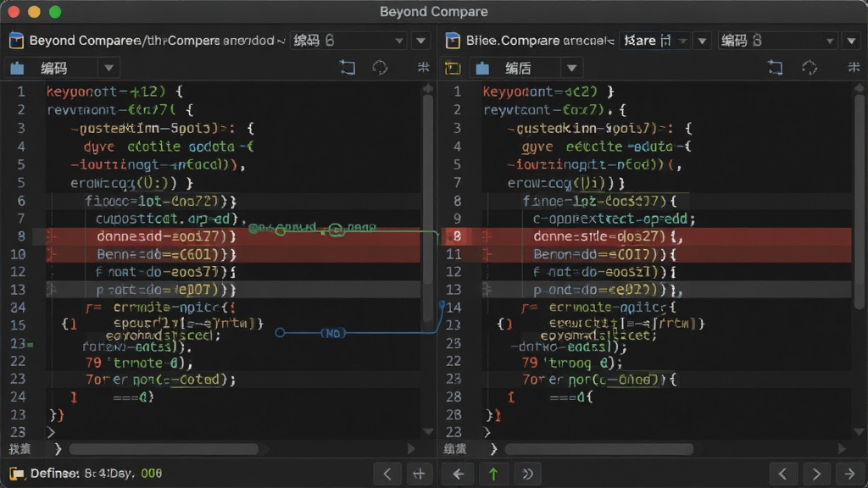Image resolution: width=868 pixels, height=488 pixels.
Task: Click the left gutter diff marker on line 8
Action: coord(52,237)
